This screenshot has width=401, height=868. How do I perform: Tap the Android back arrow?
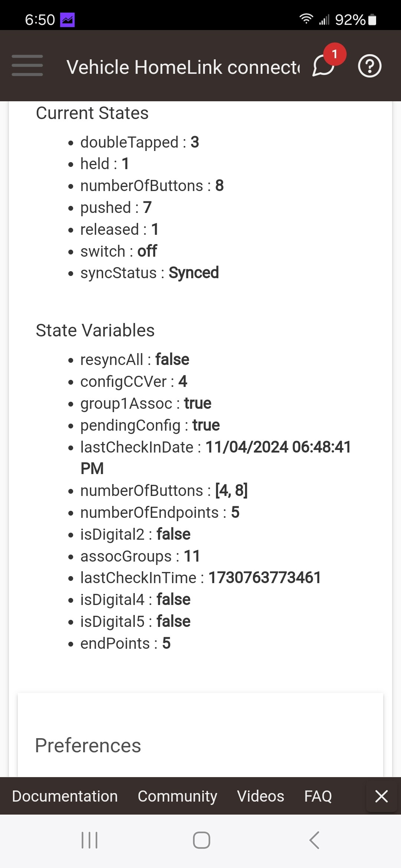coord(314,840)
